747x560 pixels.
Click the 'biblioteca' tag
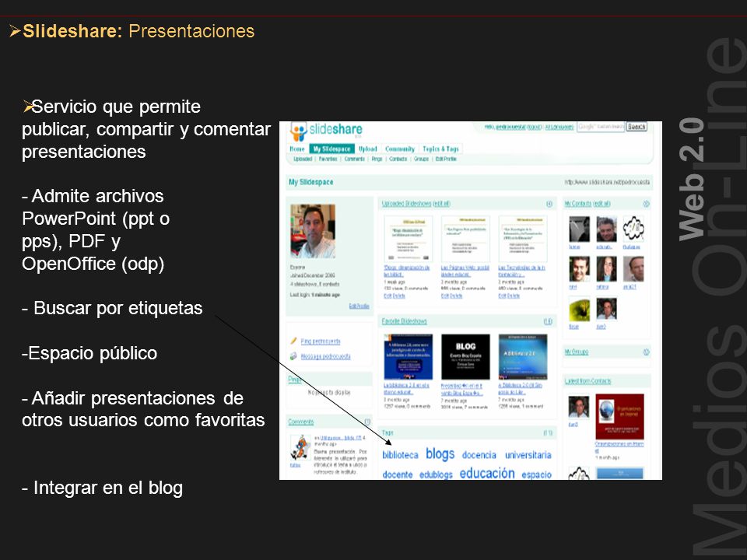pyautogui.click(x=400, y=455)
